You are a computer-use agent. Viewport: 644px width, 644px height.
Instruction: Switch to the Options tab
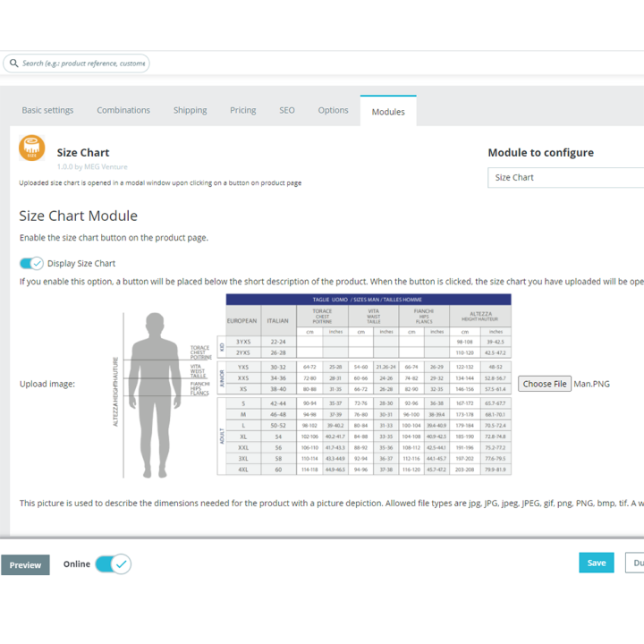point(333,110)
